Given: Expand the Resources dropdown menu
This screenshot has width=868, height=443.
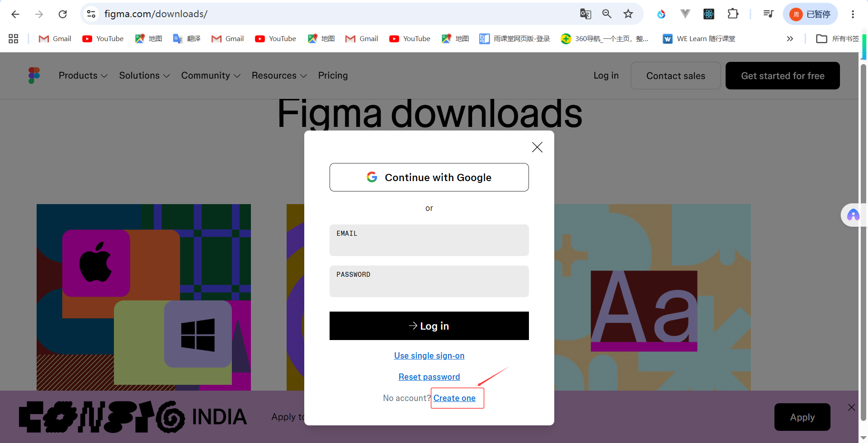Looking at the screenshot, I should 279,75.
